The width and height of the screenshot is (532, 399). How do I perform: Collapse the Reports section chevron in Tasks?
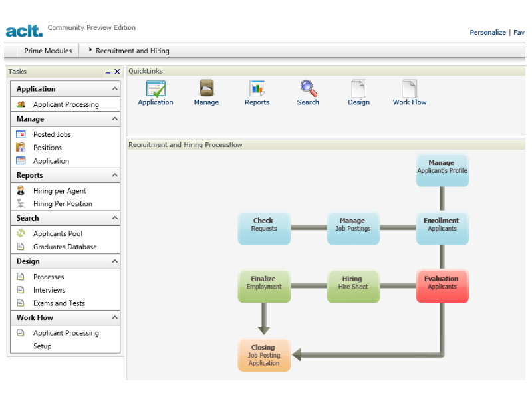coord(114,175)
